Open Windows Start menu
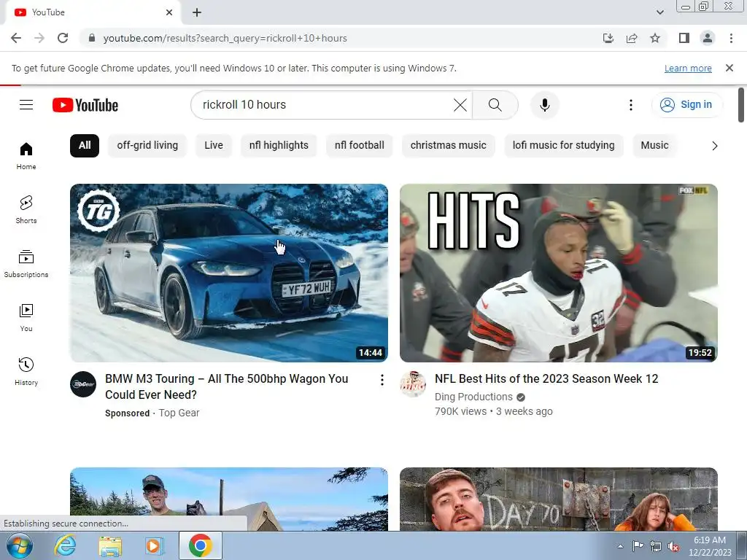The height and width of the screenshot is (560, 747). tap(19, 545)
